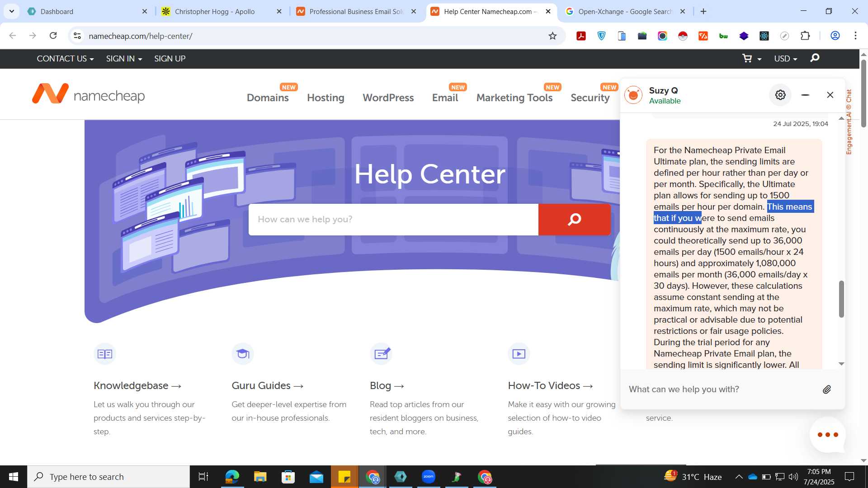This screenshot has width=868, height=488.
Task: Open the Knowledgebase link
Action: point(137,385)
